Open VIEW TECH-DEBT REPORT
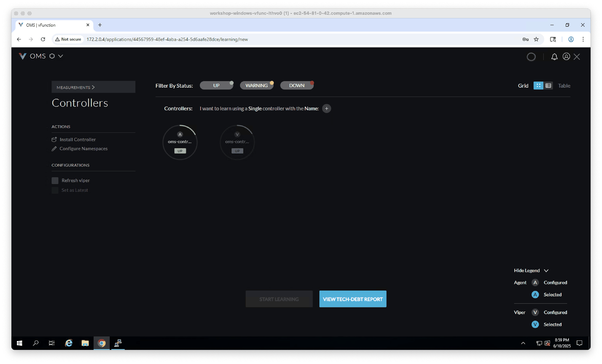The height and width of the screenshot is (364, 602). click(353, 299)
